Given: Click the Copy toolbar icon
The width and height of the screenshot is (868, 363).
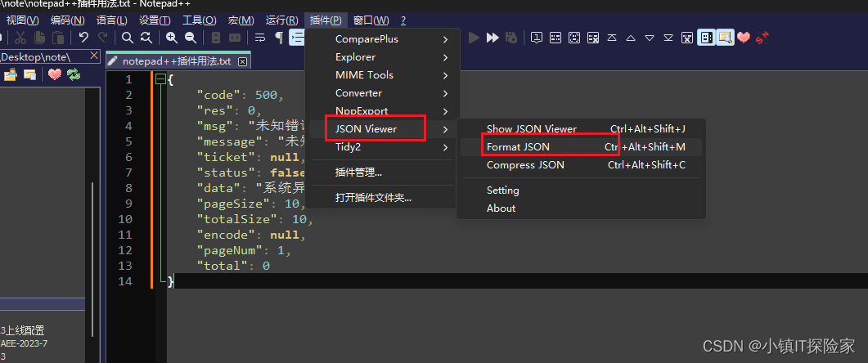Looking at the screenshot, I should (x=39, y=38).
